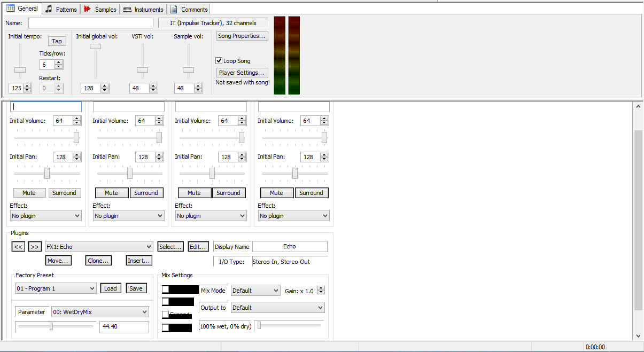Enable Surround on the second channel
The height and width of the screenshot is (352, 644).
pos(146,193)
